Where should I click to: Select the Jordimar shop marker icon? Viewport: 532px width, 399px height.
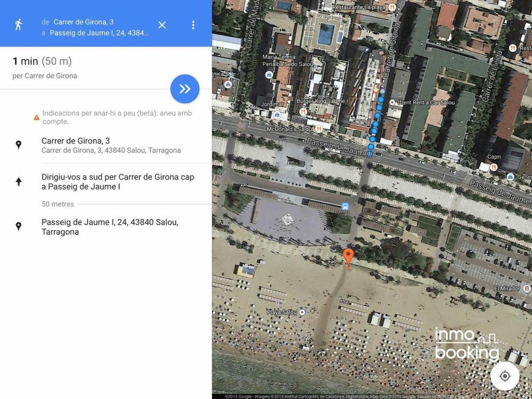(x=277, y=115)
